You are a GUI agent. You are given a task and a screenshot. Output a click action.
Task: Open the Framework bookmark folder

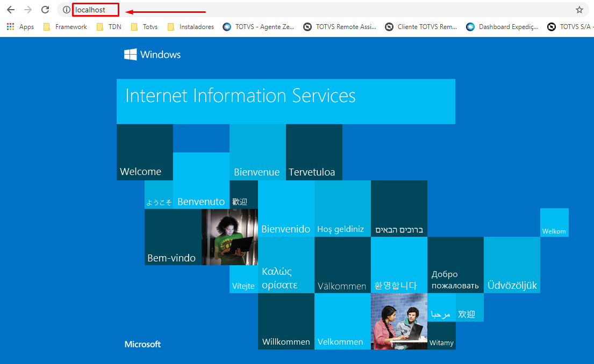65,27
